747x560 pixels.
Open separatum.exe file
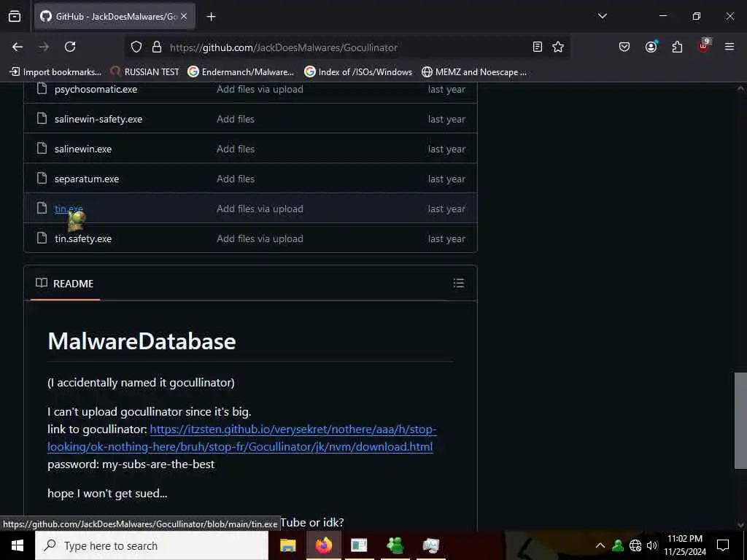tap(87, 179)
